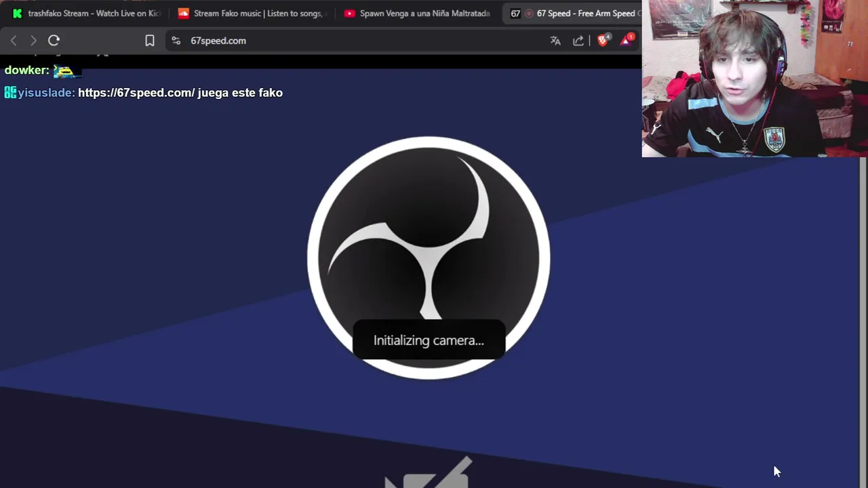
Task: Select the 67 Speed browser tab
Action: click(x=573, y=13)
